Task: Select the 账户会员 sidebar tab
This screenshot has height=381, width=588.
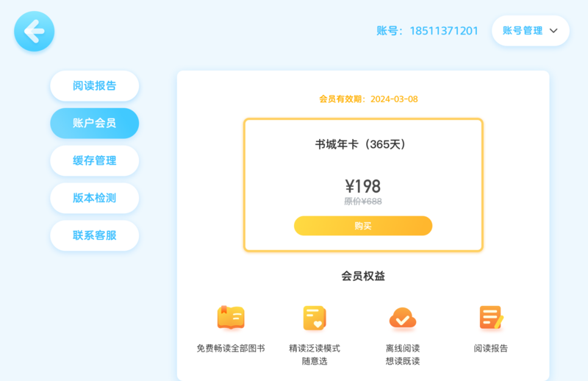Action: (95, 123)
